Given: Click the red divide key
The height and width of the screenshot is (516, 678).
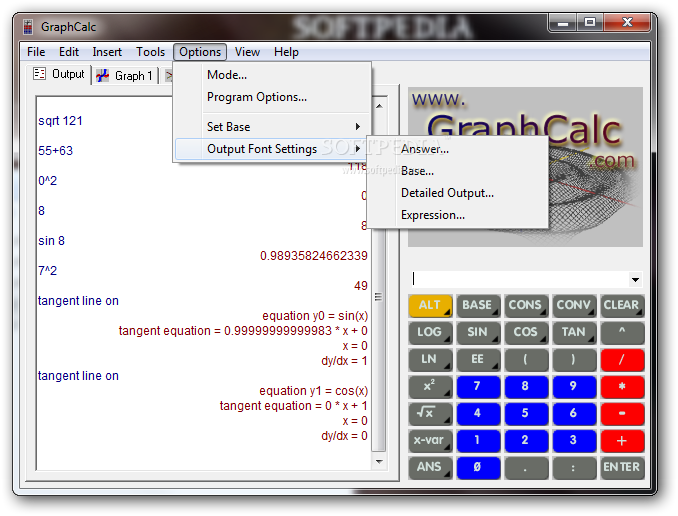Looking at the screenshot, I should [x=622, y=359].
